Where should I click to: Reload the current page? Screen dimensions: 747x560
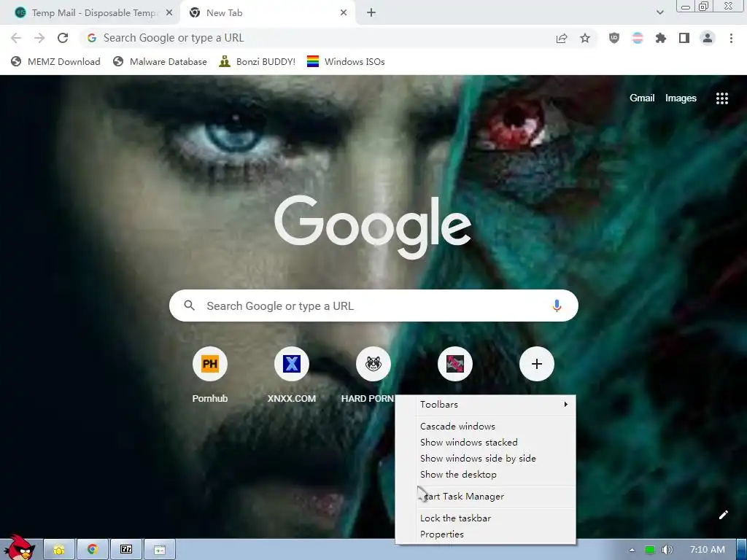[x=63, y=38]
